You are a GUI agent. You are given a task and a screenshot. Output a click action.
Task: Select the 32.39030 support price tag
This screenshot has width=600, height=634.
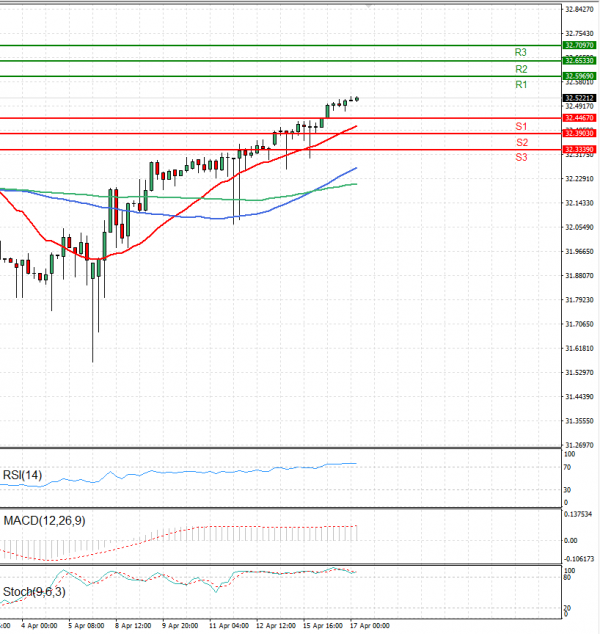pyautogui.click(x=579, y=133)
